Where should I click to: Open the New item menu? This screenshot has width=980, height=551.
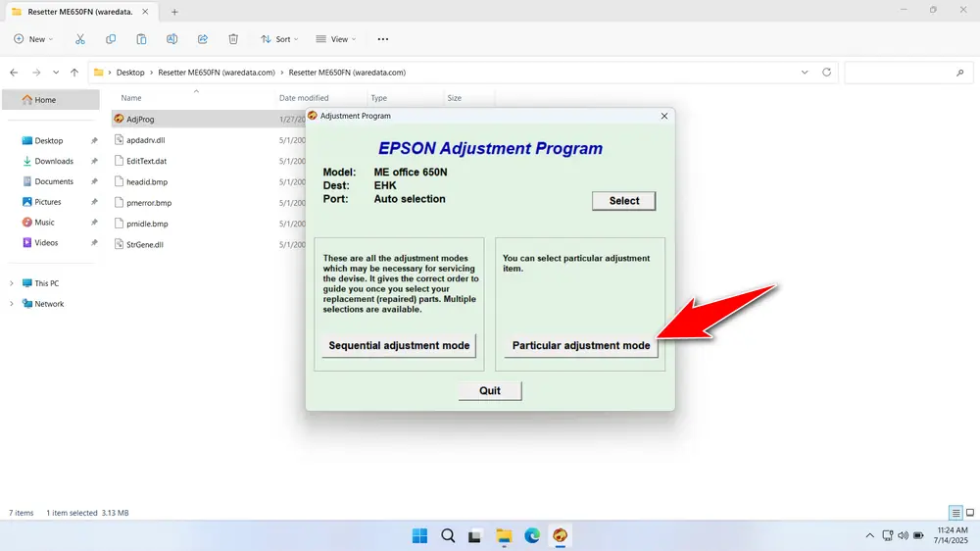coord(33,39)
